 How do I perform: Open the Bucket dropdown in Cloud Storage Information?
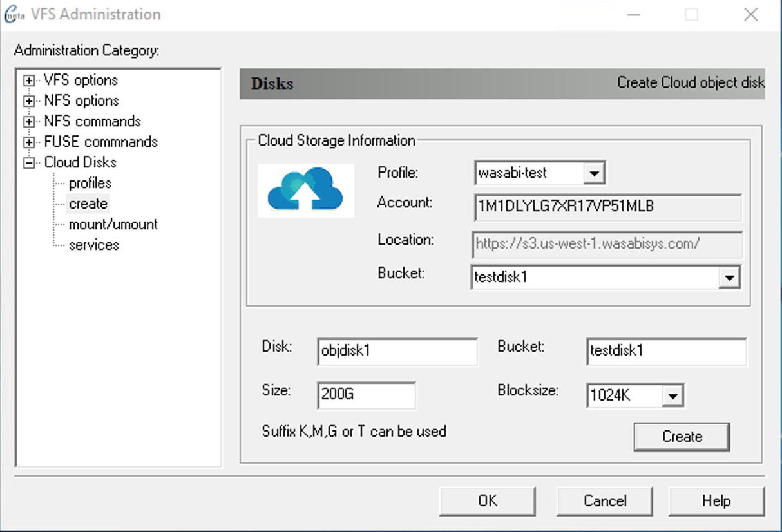coord(729,278)
